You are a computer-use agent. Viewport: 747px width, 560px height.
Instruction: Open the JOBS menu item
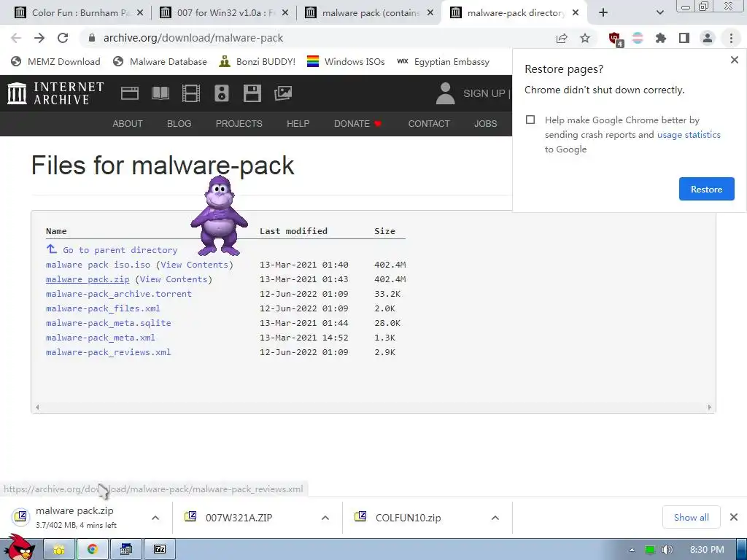tap(485, 124)
